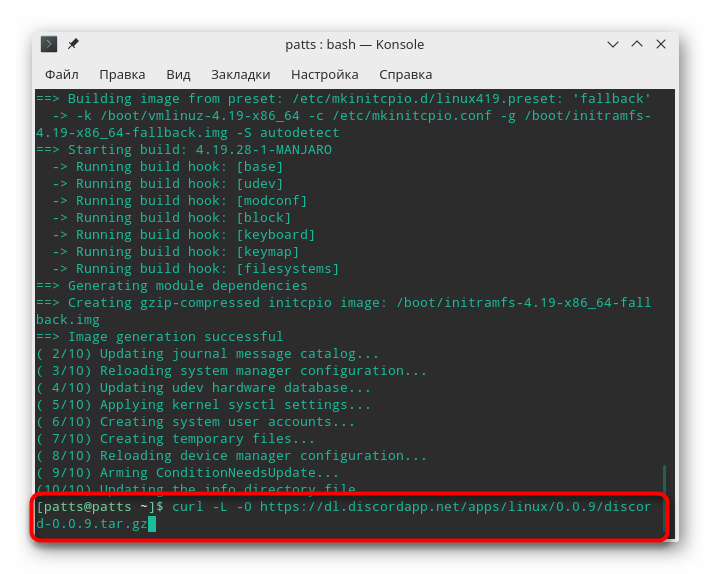Click '( 5/10) Applying kernel sysctl settings...' line
This screenshot has height=574, width=711.
tap(204, 404)
